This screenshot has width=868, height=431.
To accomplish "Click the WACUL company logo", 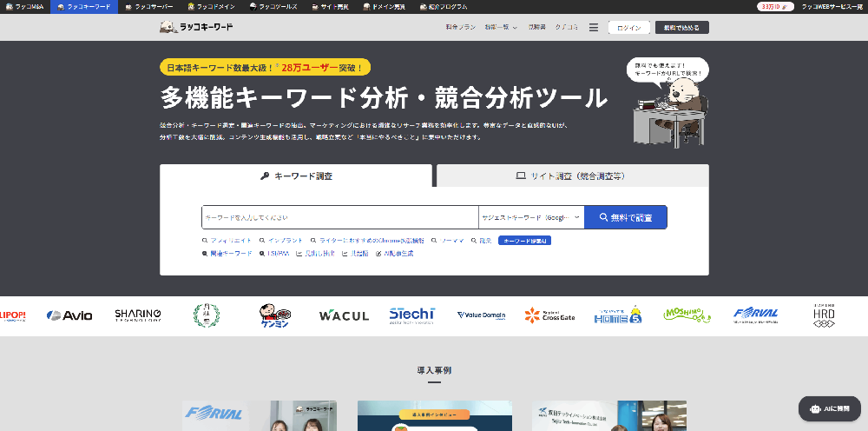I will pyautogui.click(x=344, y=315).
